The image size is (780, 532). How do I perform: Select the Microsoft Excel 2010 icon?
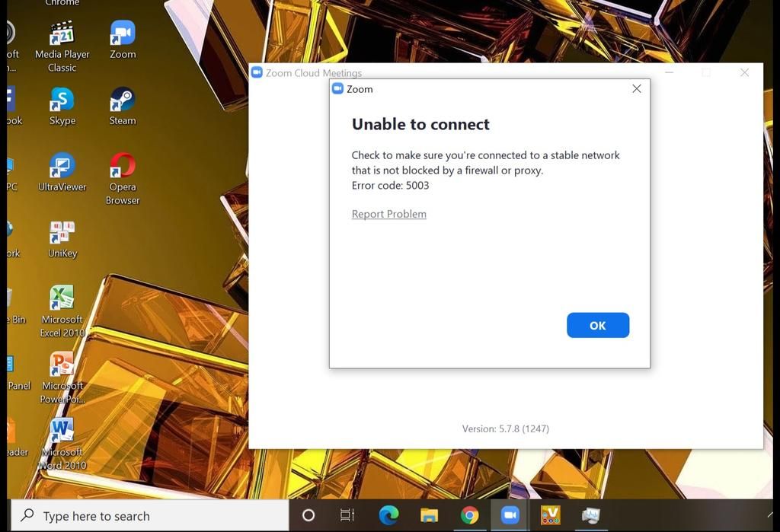click(x=62, y=311)
